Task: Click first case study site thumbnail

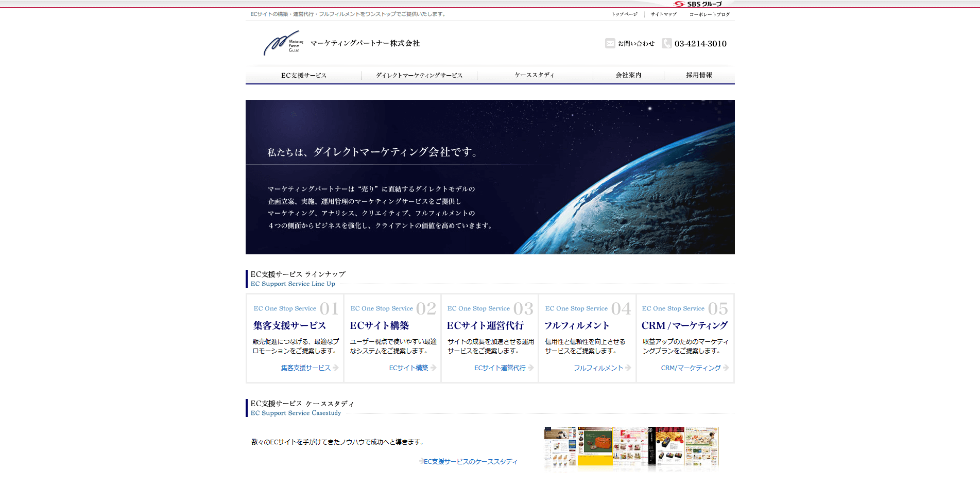Action: click(x=560, y=447)
